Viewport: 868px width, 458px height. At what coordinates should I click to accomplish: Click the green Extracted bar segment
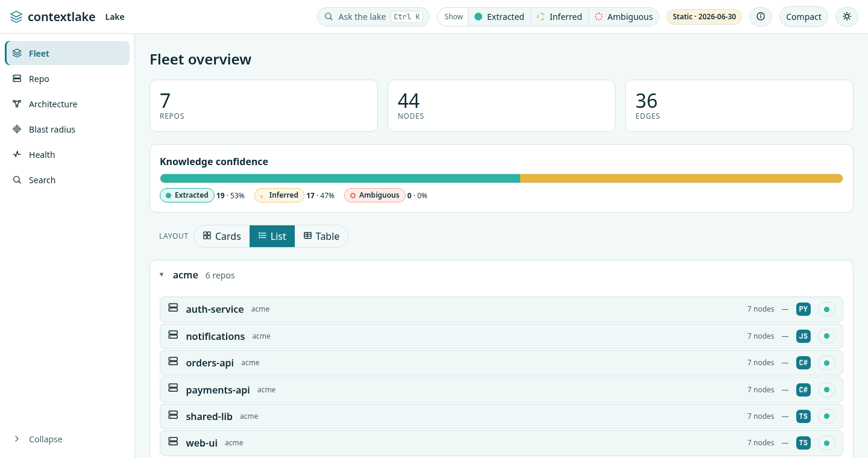[340, 178]
